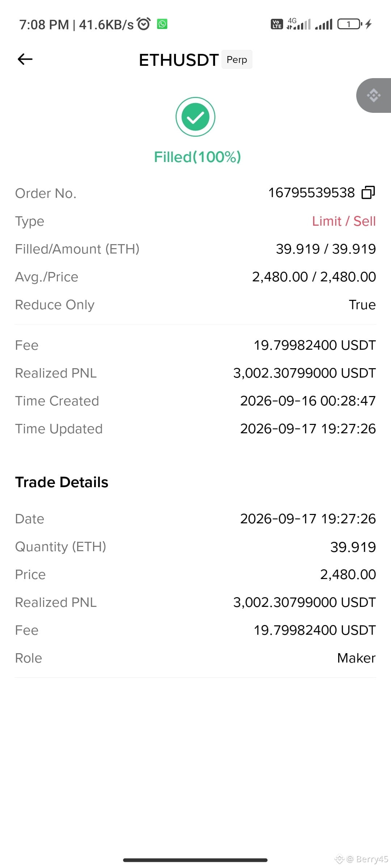Image resolution: width=391 pixels, height=868 pixels.
Task: Select the order number 16795539538
Action: pos(311,193)
